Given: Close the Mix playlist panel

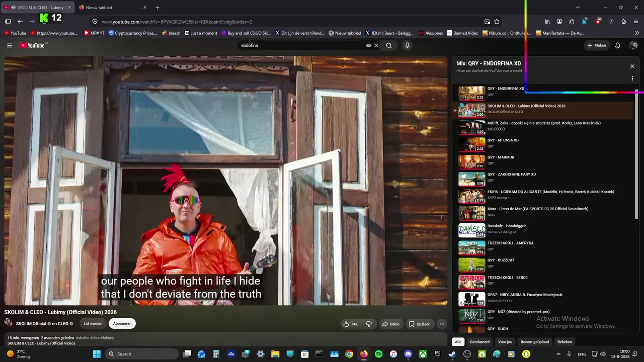Looking at the screenshot, I should click(632, 66).
